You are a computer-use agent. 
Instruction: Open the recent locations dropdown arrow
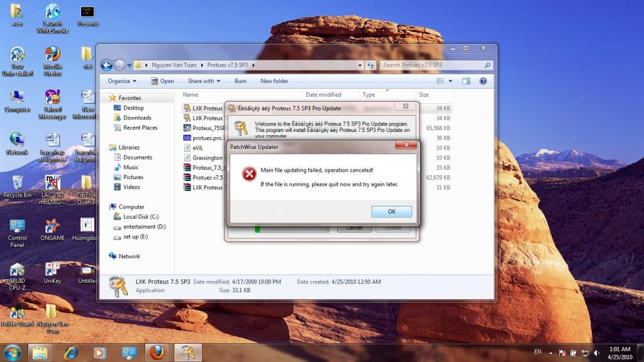(129, 65)
